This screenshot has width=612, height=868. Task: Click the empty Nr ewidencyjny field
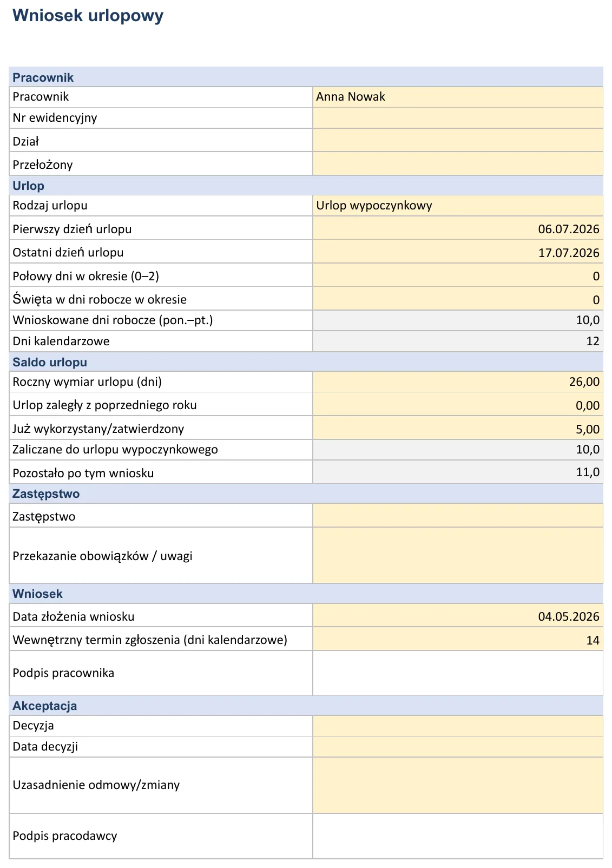pyautogui.click(x=458, y=118)
